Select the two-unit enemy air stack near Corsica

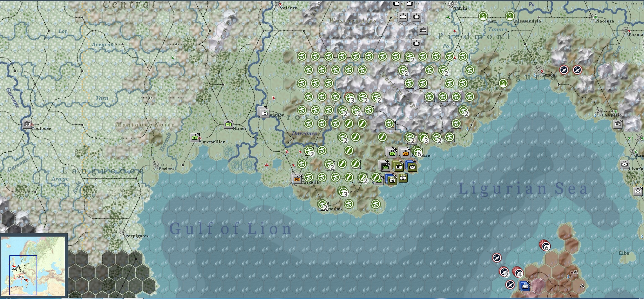click(504, 272)
